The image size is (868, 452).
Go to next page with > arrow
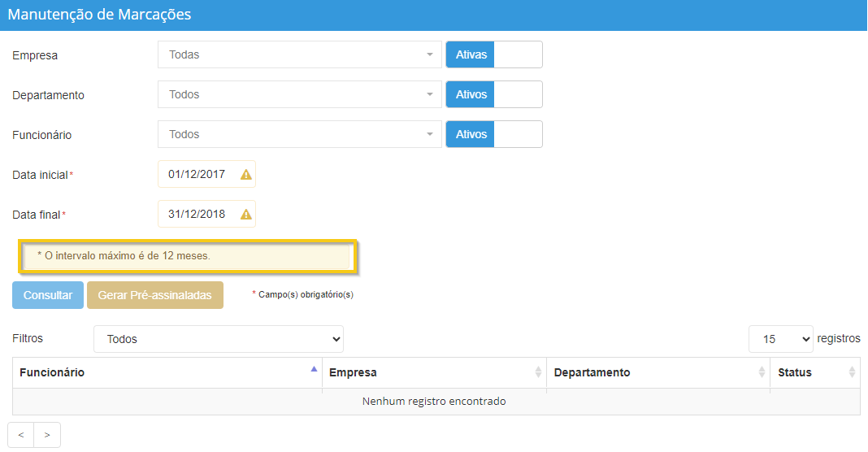pyautogui.click(x=47, y=435)
